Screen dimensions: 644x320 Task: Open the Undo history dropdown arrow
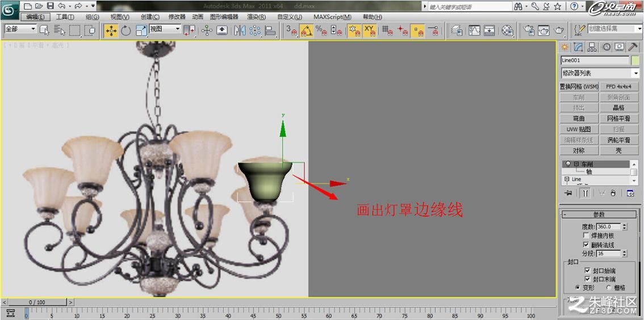tap(69, 7)
